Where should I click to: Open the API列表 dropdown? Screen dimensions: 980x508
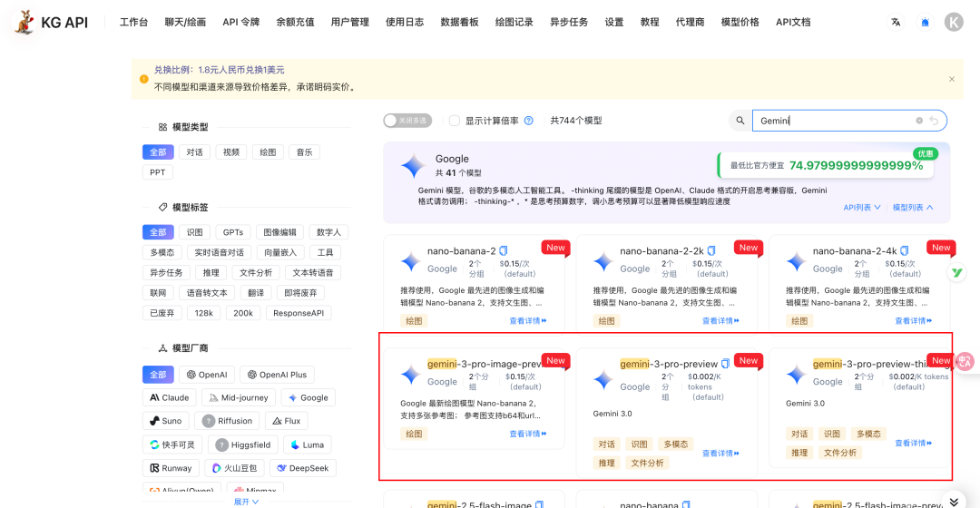point(861,208)
